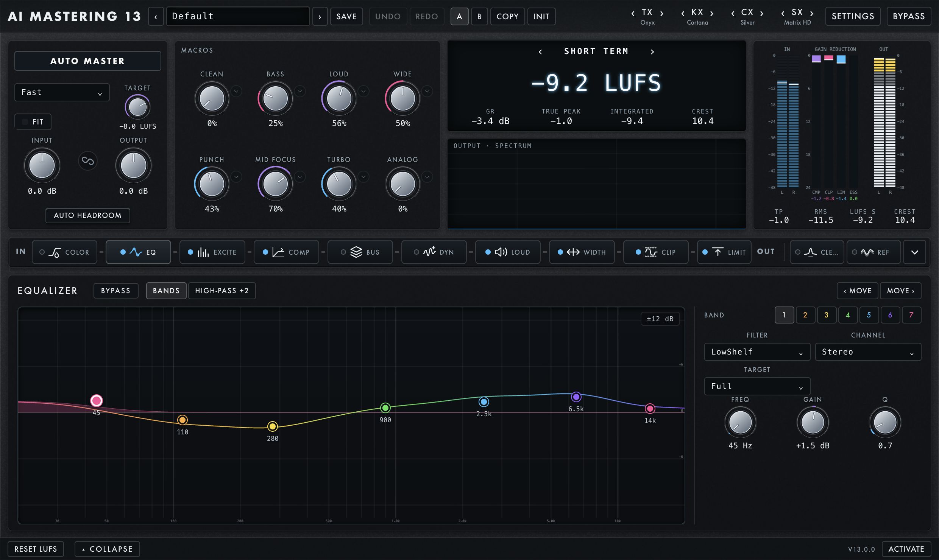This screenshot has height=560, width=939.
Task: Open the Full target dropdown
Action: pos(757,386)
